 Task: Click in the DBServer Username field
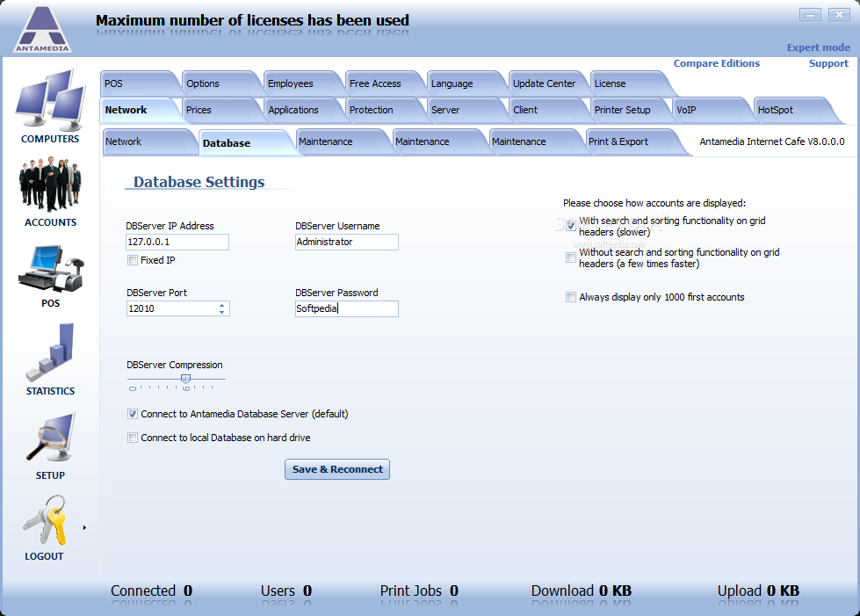click(x=347, y=242)
